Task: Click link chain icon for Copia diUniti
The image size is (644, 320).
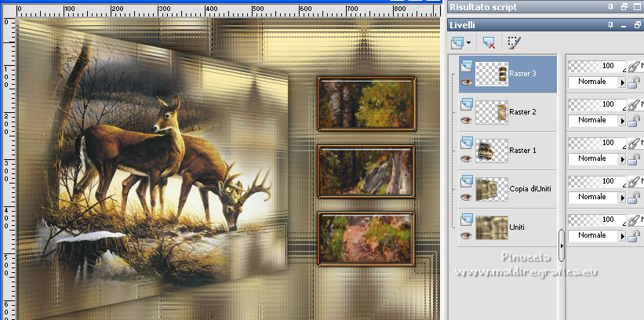Action: [x=634, y=181]
